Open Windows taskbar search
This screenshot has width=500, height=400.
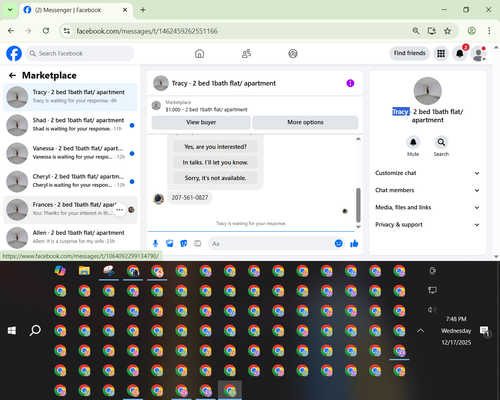tap(35, 330)
